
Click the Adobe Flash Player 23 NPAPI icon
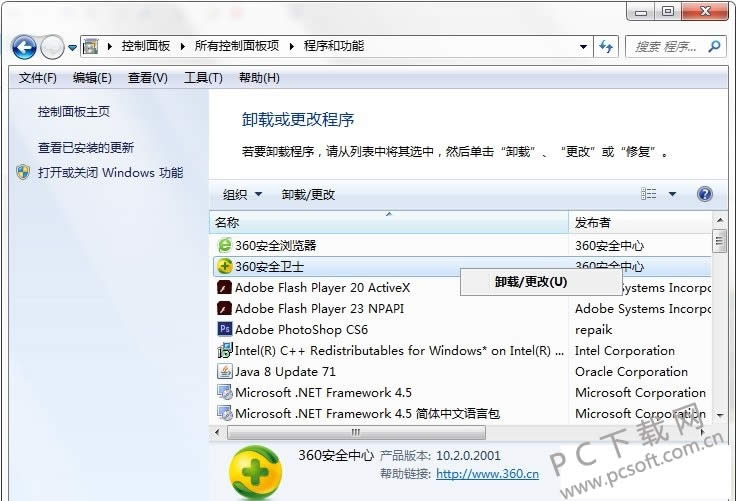coord(225,308)
